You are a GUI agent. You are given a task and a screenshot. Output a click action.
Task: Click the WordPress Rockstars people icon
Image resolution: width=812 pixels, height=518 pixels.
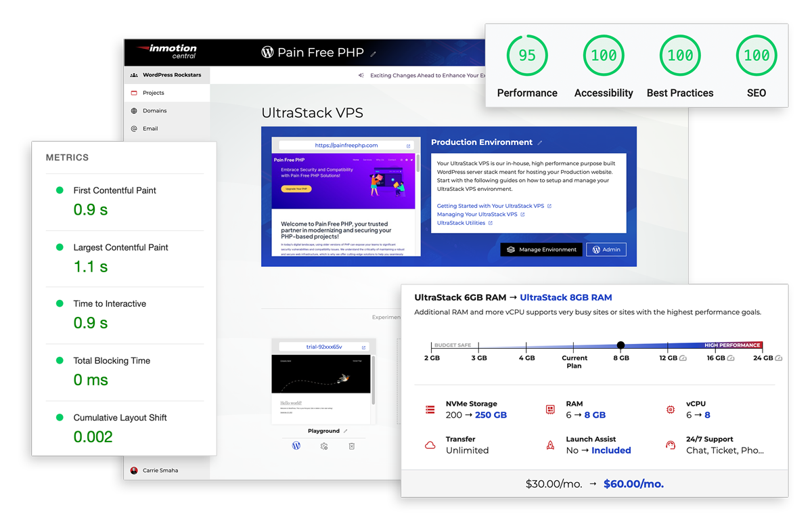(134, 74)
